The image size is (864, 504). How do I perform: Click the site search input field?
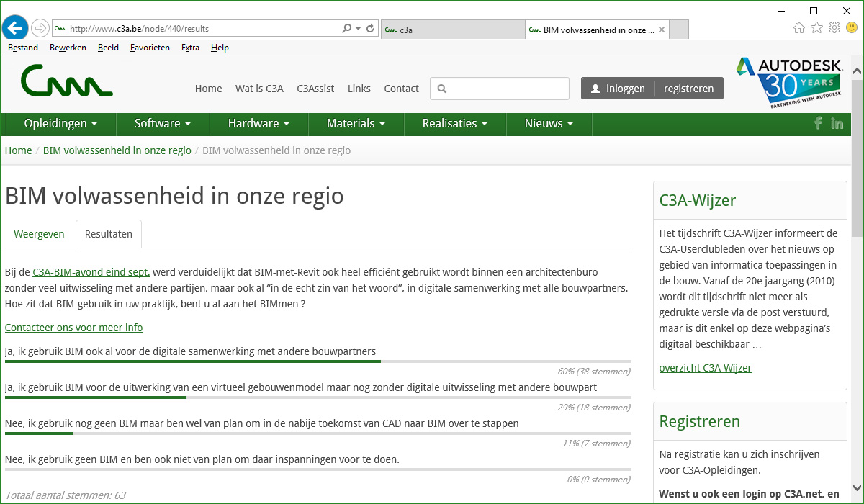pos(500,89)
